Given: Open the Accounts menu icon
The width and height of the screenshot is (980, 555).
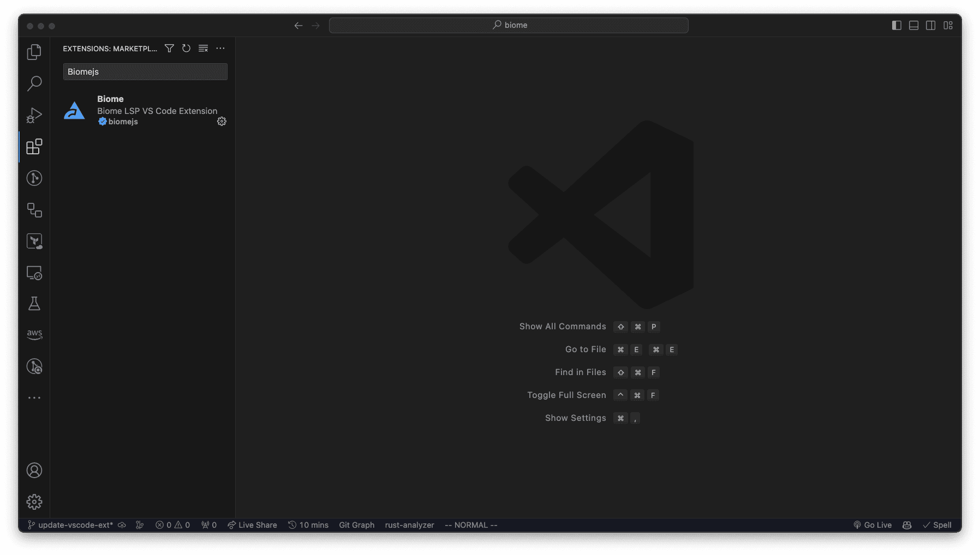Looking at the screenshot, I should point(34,470).
